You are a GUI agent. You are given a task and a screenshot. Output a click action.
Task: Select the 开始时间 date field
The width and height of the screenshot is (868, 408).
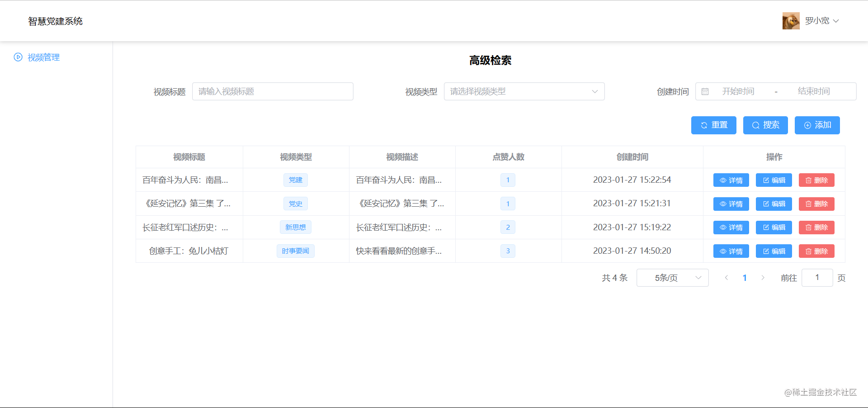tap(738, 91)
